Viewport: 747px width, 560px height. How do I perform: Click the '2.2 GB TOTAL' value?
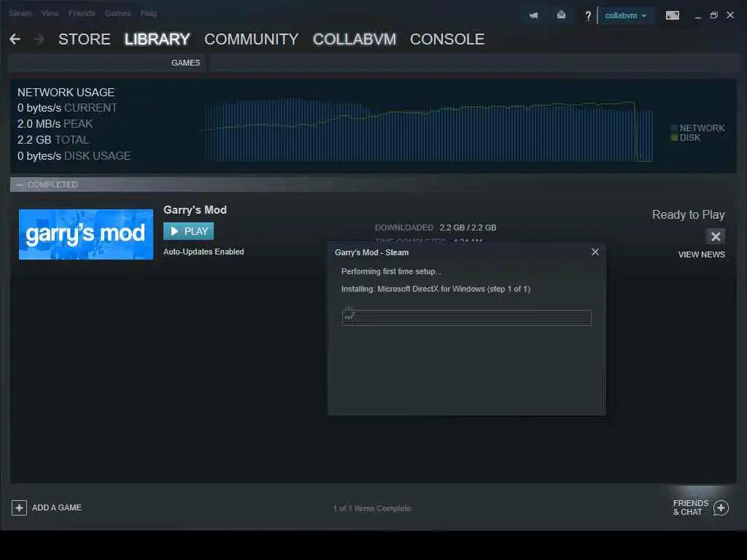coord(53,140)
